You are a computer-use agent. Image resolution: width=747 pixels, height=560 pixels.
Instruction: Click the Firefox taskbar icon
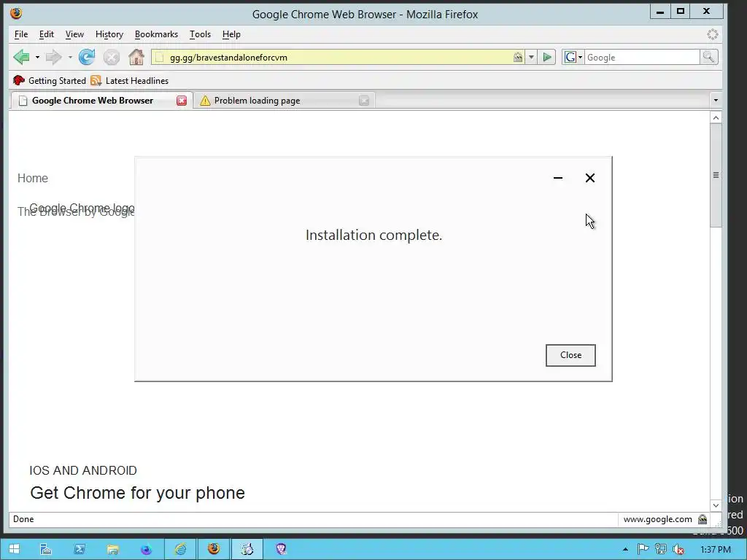214,549
